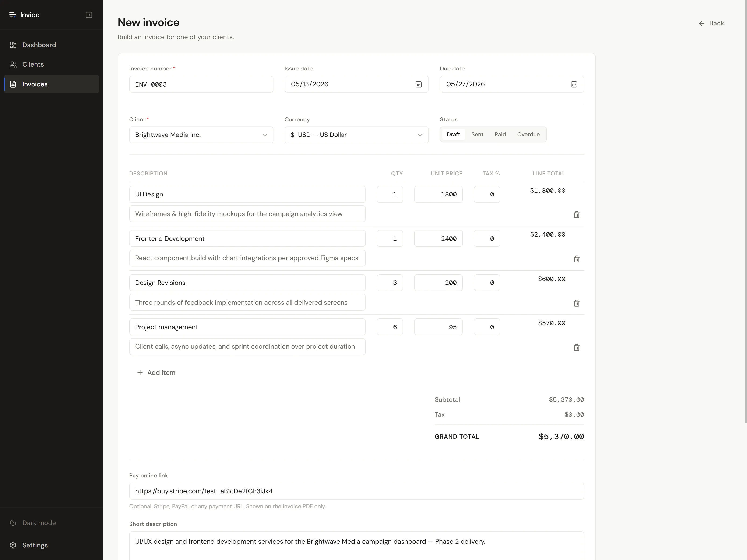The height and width of the screenshot is (560, 747).
Task: Edit the Design Revisions title field
Action: point(247,283)
